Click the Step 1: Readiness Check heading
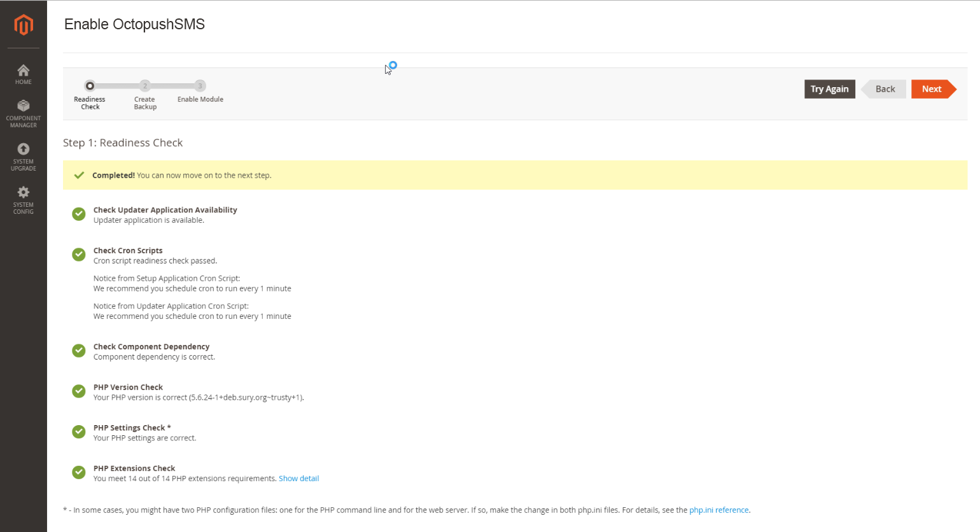Viewport: 980px width, 532px height. (123, 143)
